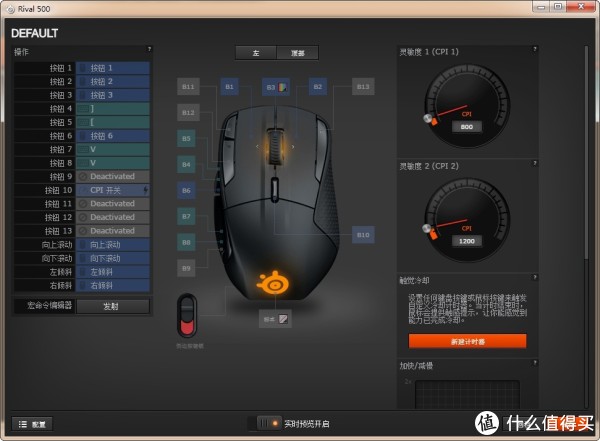The width and height of the screenshot is (600, 441).
Task: Open the 右倾斜 tilt right binding
Action: [x=112, y=285]
